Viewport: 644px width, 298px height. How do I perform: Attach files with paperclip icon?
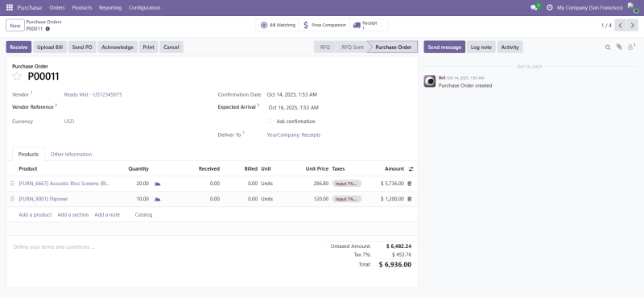tap(619, 48)
